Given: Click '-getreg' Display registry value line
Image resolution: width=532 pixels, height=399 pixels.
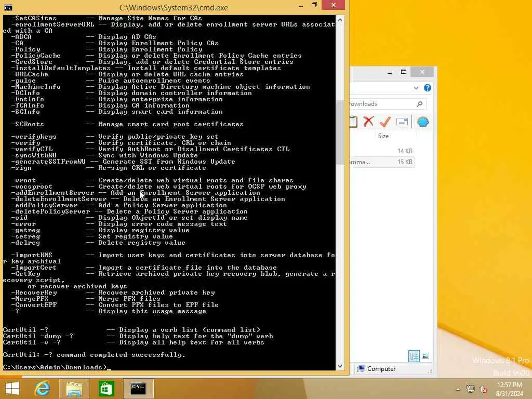Looking at the screenshot, I should click(100, 230).
